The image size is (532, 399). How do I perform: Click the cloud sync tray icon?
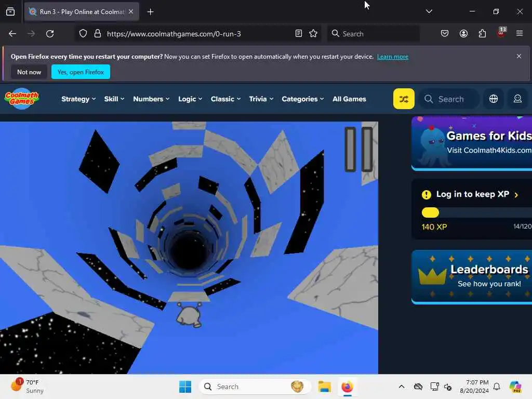pos(418,387)
